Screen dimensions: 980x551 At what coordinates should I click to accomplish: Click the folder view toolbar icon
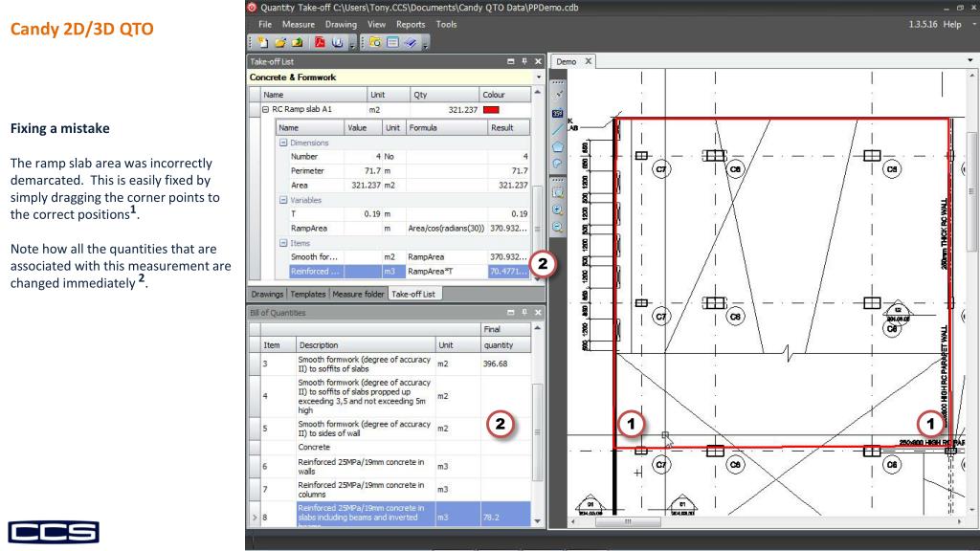[375, 42]
